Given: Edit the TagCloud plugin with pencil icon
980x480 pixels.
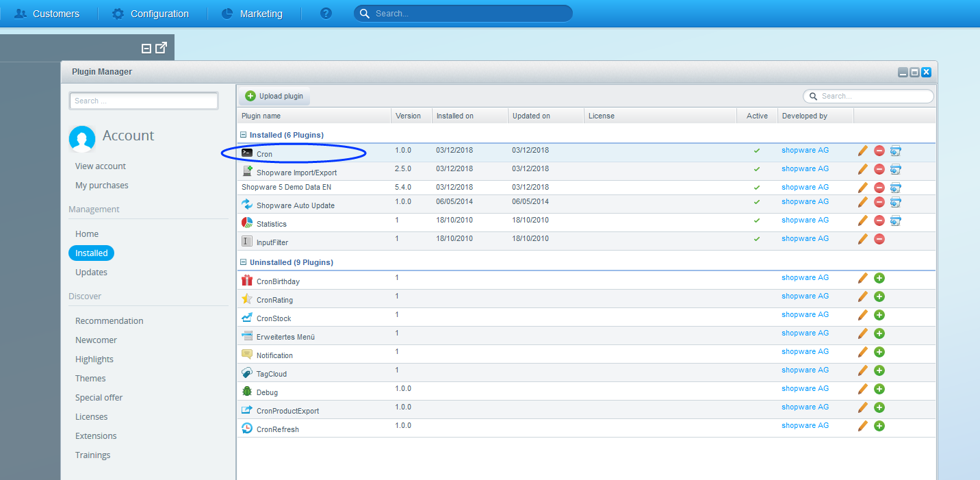Looking at the screenshot, I should tap(862, 370).
